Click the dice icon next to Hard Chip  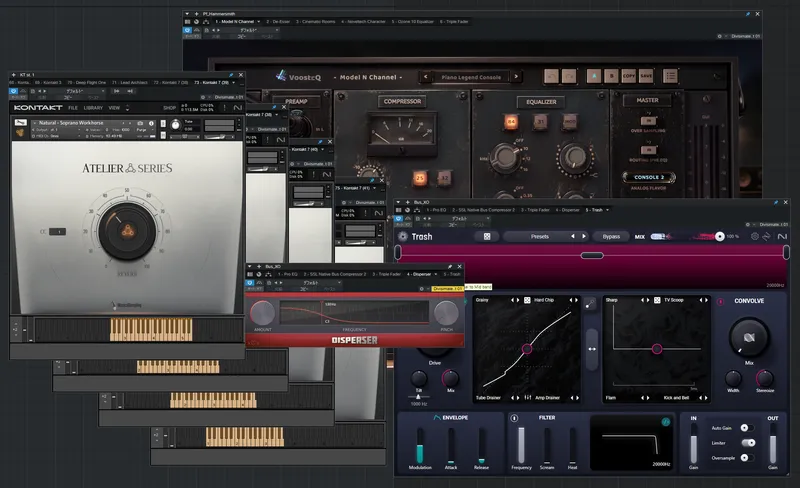coord(527,300)
